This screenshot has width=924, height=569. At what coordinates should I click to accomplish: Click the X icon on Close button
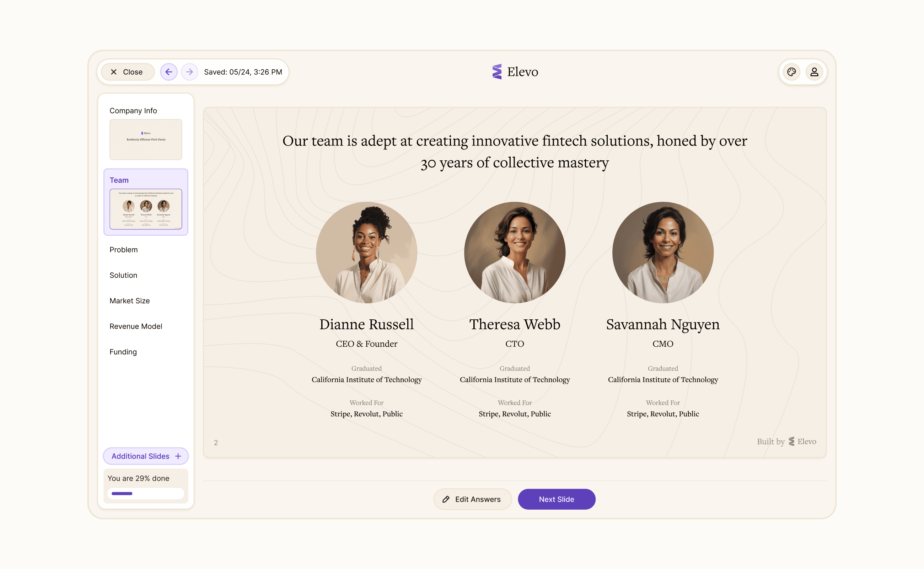tap(114, 72)
